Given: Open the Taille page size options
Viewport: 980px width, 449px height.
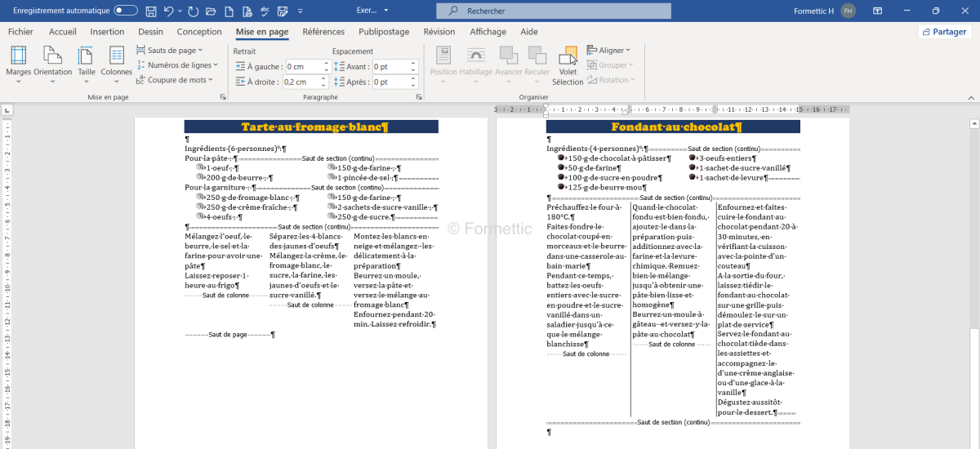Looking at the screenshot, I should 87,61.
